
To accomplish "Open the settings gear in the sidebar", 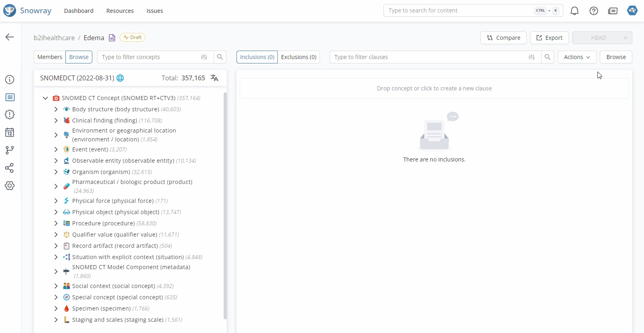I will click(x=10, y=186).
